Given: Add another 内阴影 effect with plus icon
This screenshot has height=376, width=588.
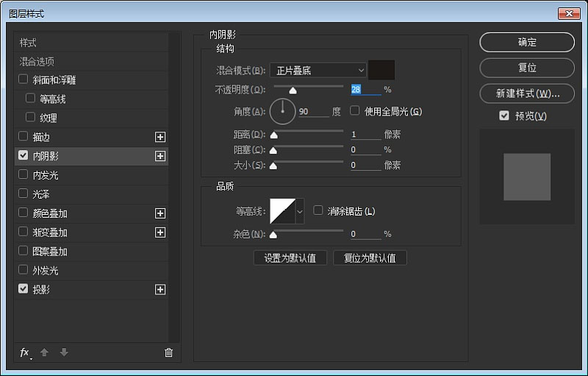Looking at the screenshot, I should pos(160,156).
